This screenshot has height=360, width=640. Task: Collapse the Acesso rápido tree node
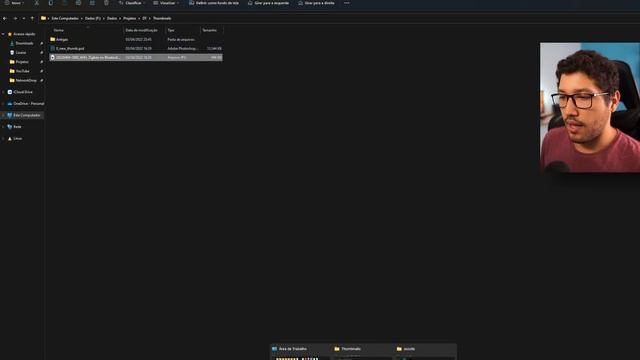3,34
